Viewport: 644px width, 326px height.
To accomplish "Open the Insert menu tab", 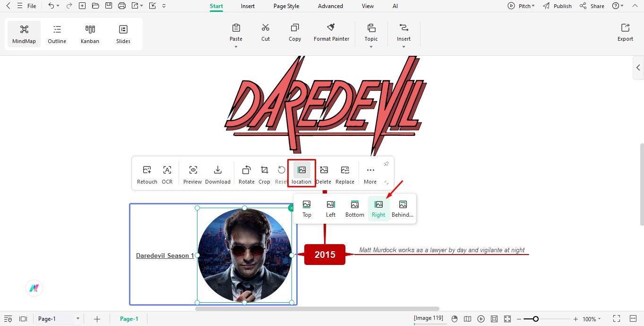I will tap(248, 6).
